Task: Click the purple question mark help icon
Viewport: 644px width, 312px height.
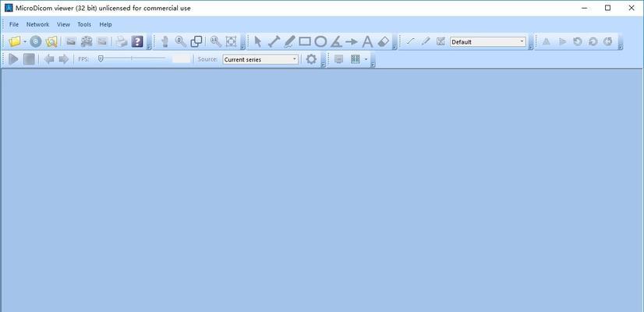Action: pos(136,41)
